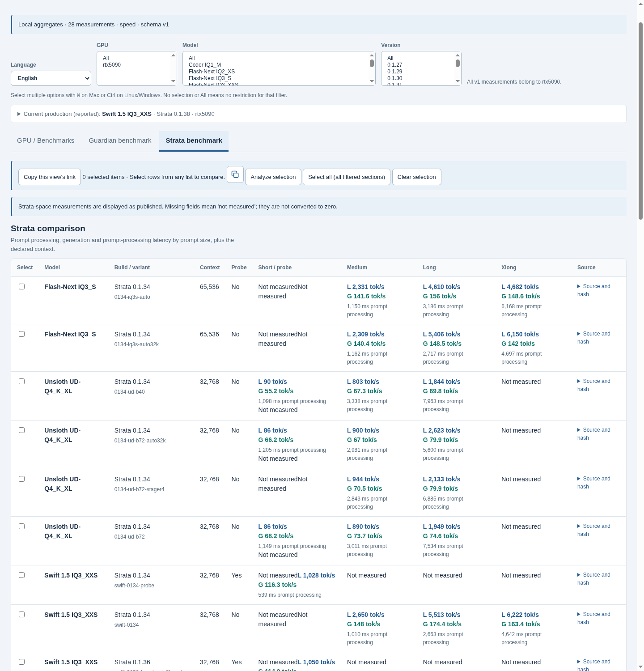Screen dimensions: 644x671
Task: Expand Source and hash for 0134-ud-b72-stager4
Action: click(x=594, y=483)
